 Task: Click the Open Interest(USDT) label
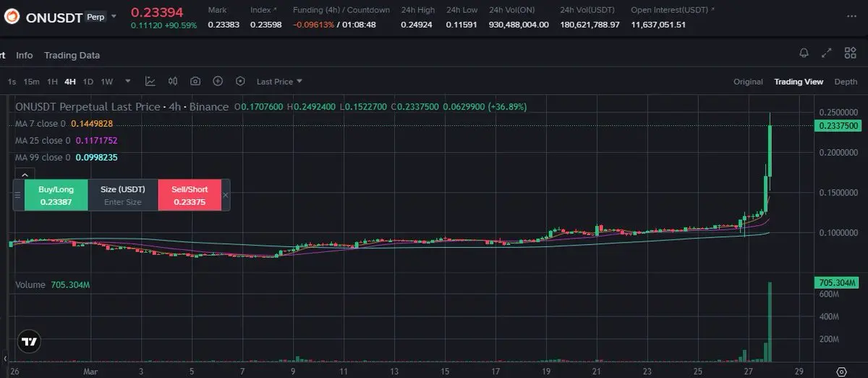(673, 10)
